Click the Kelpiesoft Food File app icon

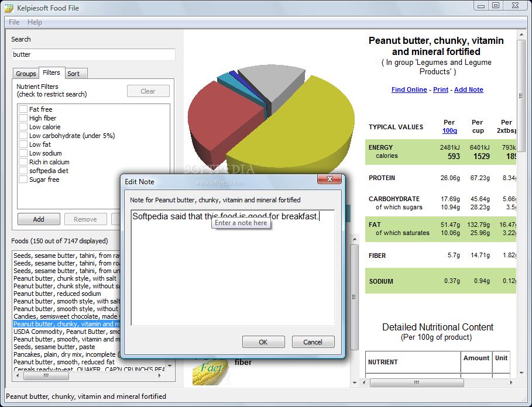click(x=9, y=8)
